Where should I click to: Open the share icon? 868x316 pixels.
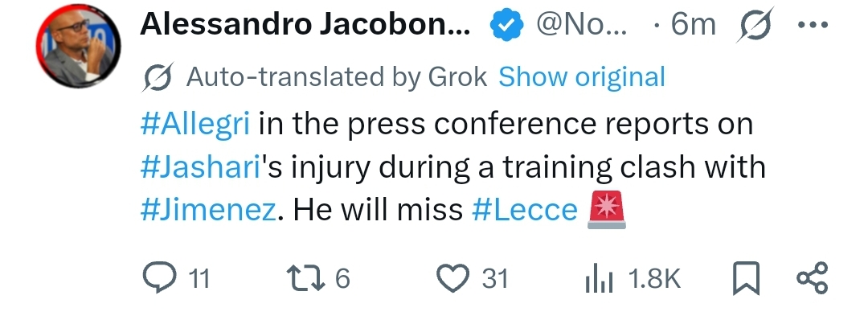[812, 278]
